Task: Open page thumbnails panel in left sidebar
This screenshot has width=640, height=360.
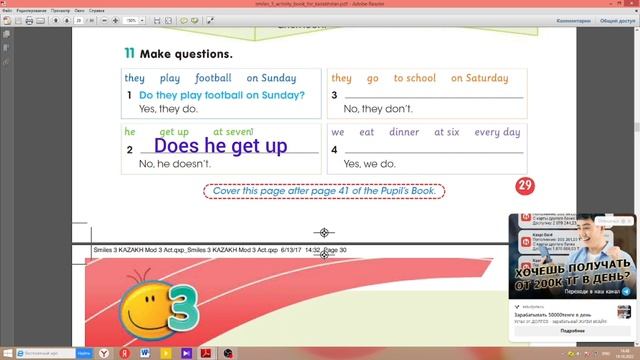Action: [x=6, y=34]
